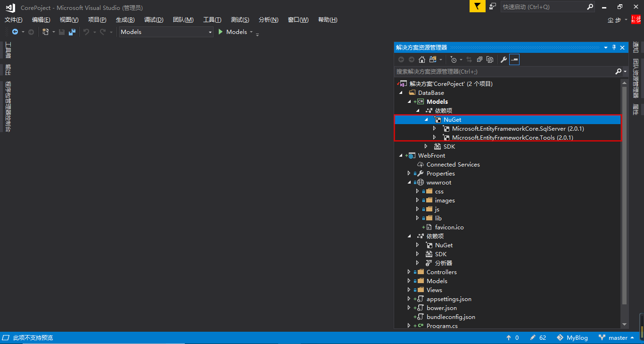644x344 pixels.
Task: Click the 尘步 account name
Action: click(614, 20)
